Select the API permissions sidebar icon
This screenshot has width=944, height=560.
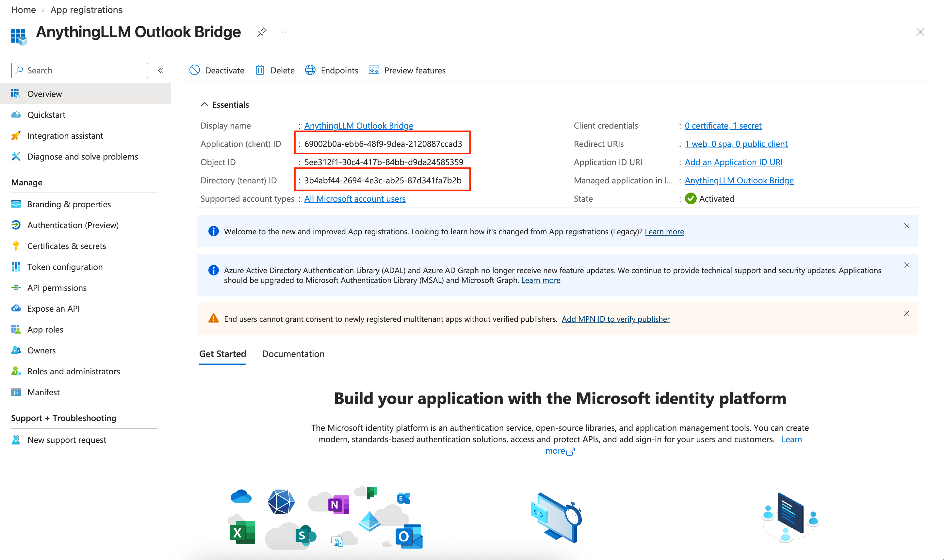pyautogui.click(x=15, y=288)
